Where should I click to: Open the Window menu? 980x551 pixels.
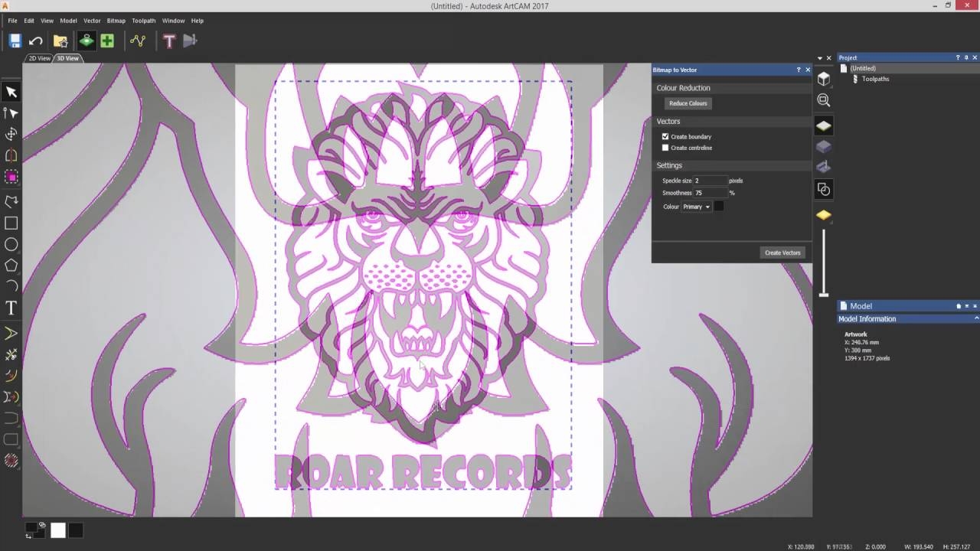(x=173, y=21)
